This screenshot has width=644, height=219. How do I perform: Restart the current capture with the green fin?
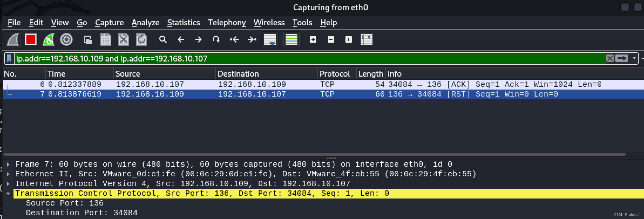[x=49, y=40]
